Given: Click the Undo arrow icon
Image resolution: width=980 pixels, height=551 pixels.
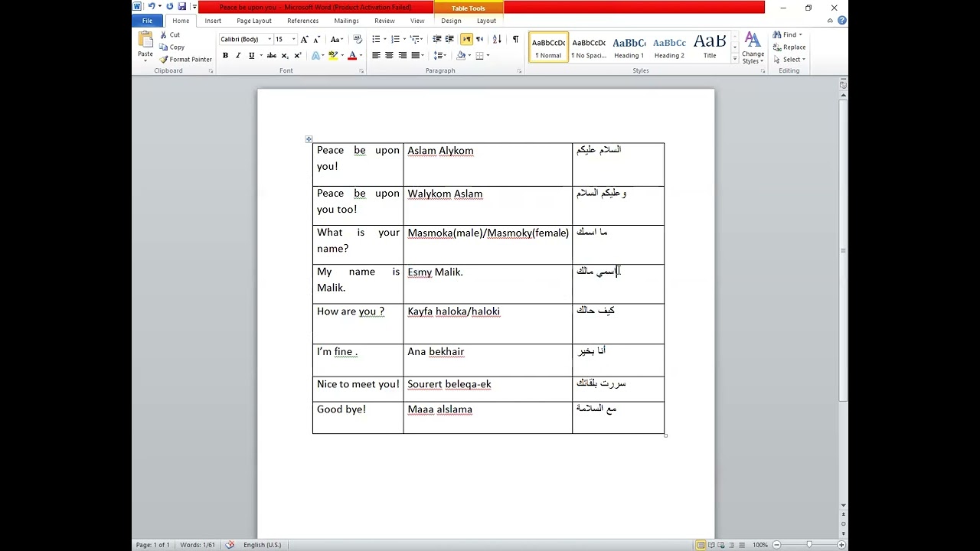Looking at the screenshot, I should pos(151,7).
